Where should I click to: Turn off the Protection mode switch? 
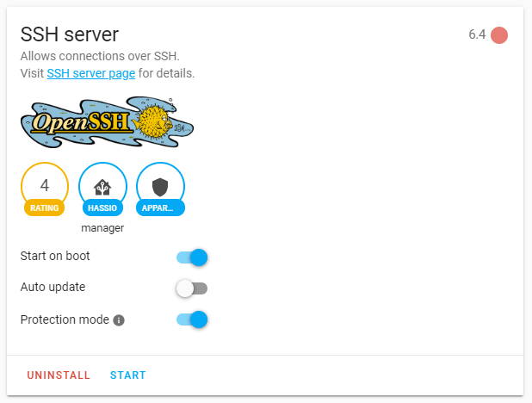192,319
